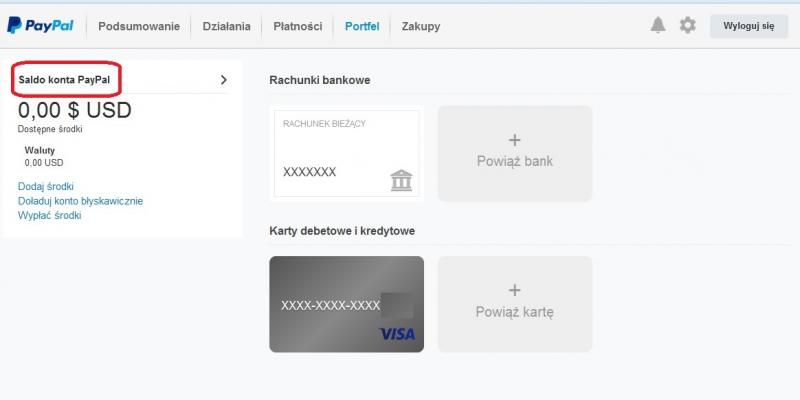Click the plus icon above Powiąż bank

click(x=515, y=140)
